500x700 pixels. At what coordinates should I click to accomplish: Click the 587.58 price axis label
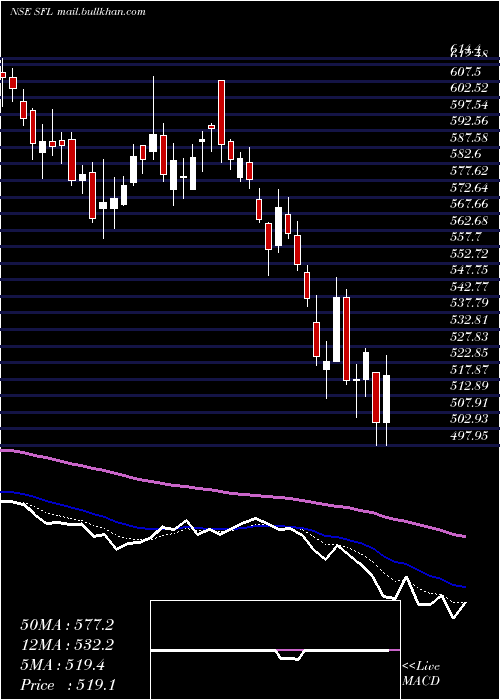point(469,138)
